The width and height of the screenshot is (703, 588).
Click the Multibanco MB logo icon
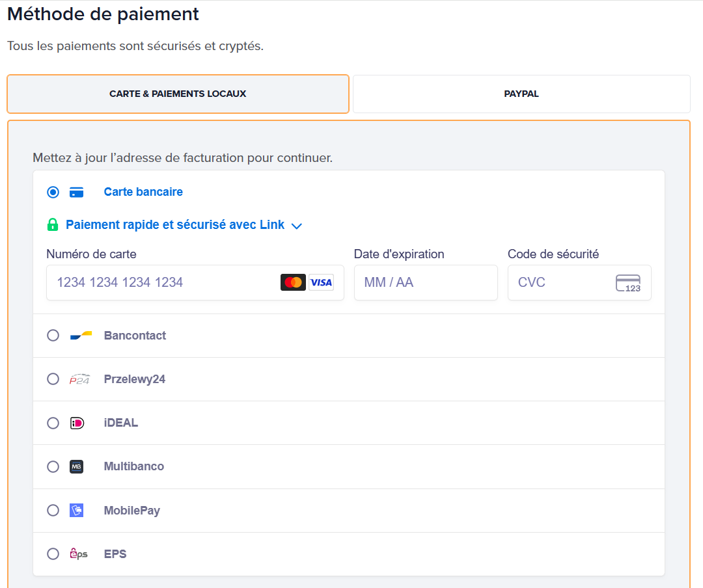(x=77, y=466)
